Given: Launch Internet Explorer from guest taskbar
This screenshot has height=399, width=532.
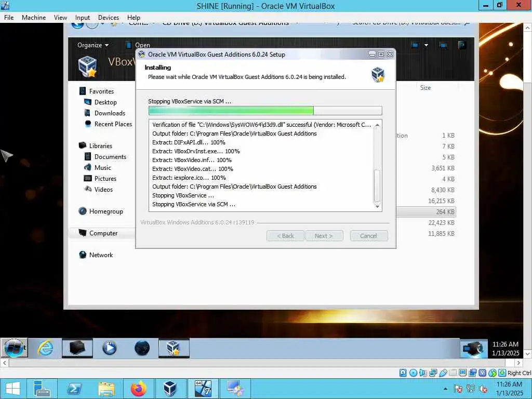Looking at the screenshot, I should 45,348.
